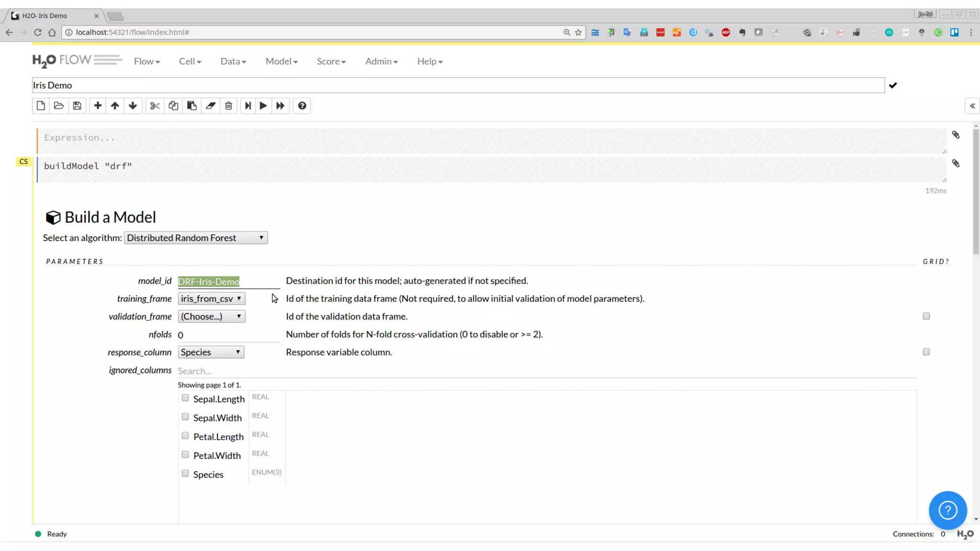Screen dimensions: 980x551
Task: Click the Delete cell trash icon
Action: tap(229, 106)
